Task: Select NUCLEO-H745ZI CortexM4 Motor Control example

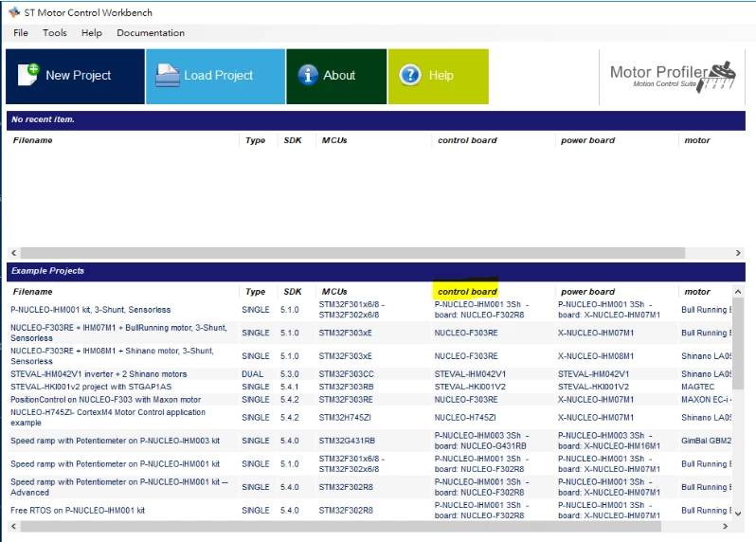Action: pos(108,418)
